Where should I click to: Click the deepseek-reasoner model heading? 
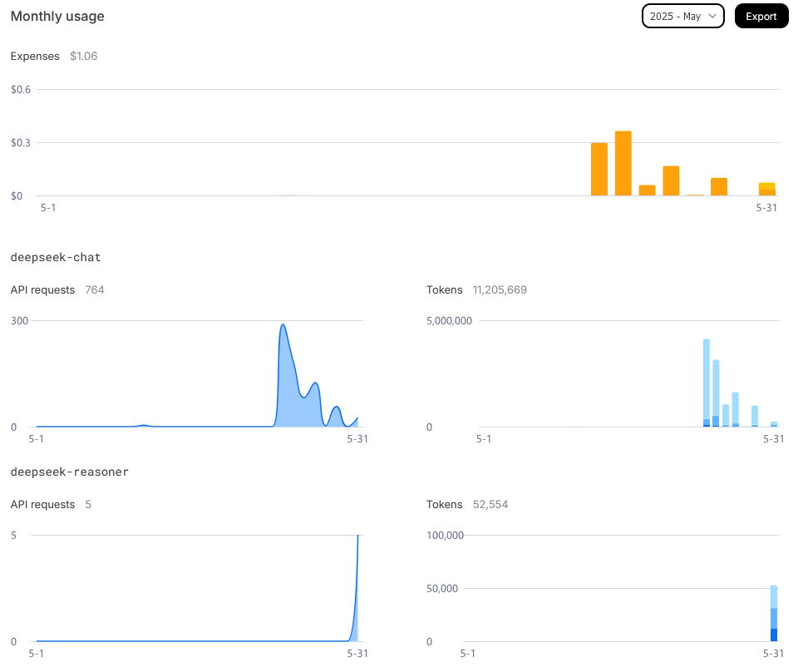pyautogui.click(x=70, y=472)
